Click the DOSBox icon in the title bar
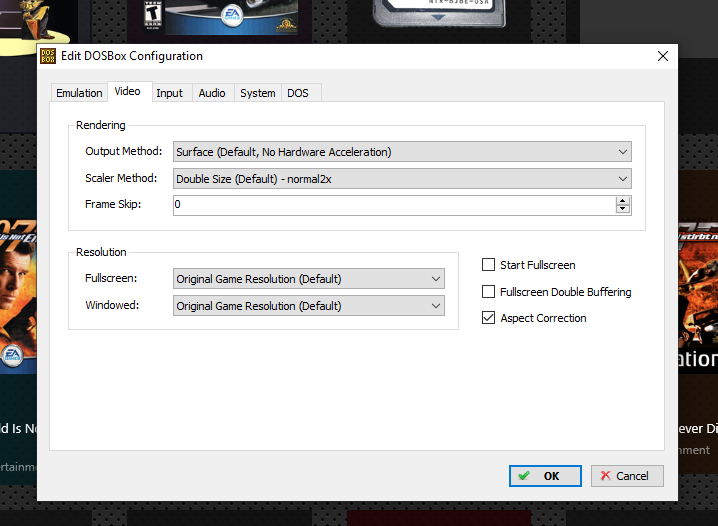Image resolution: width=718 pixels, height=526 pixels. [48, 56]
